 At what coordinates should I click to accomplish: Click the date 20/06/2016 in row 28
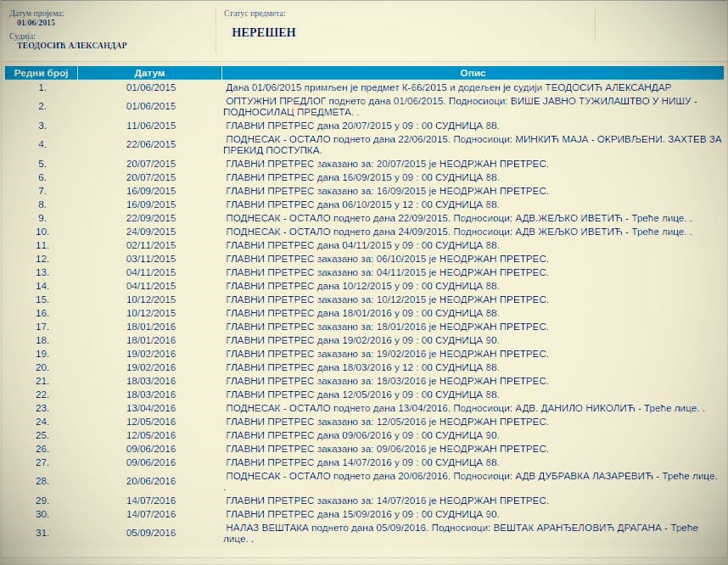pyautogui.click(x=150, y=481)
